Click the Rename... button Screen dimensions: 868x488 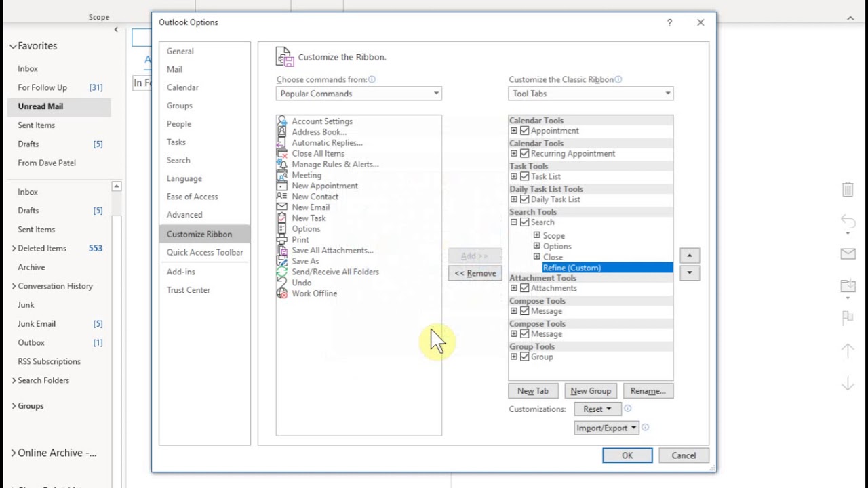coord(648,391)
